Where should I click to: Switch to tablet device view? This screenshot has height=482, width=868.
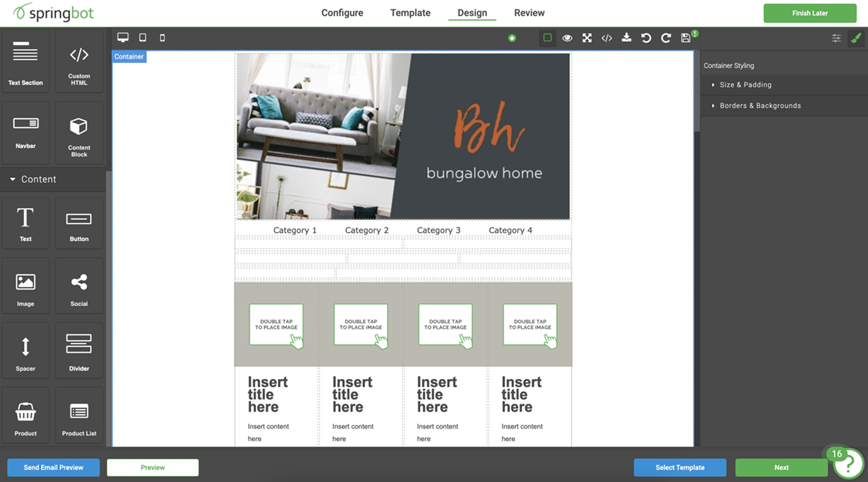point(142,38)
